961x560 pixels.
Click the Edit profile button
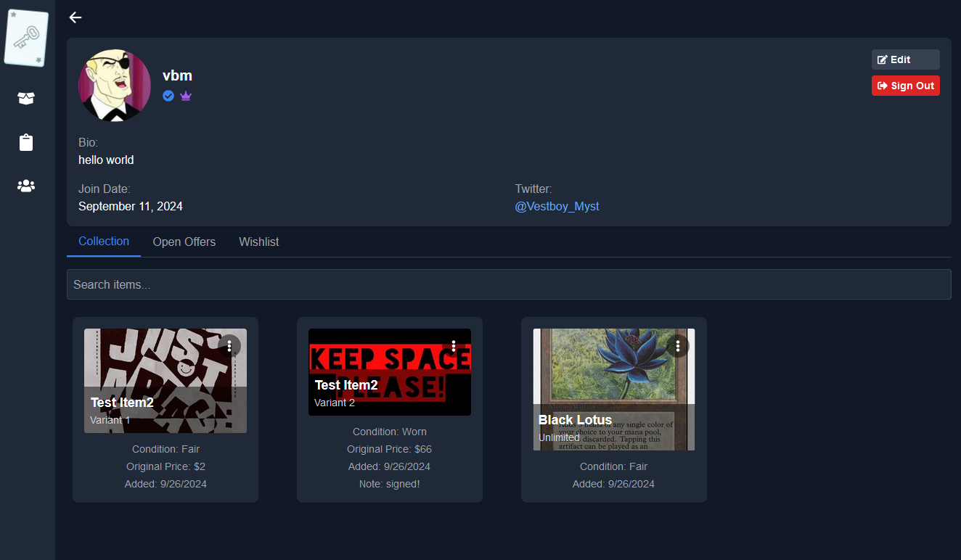[x=905, y=59]
